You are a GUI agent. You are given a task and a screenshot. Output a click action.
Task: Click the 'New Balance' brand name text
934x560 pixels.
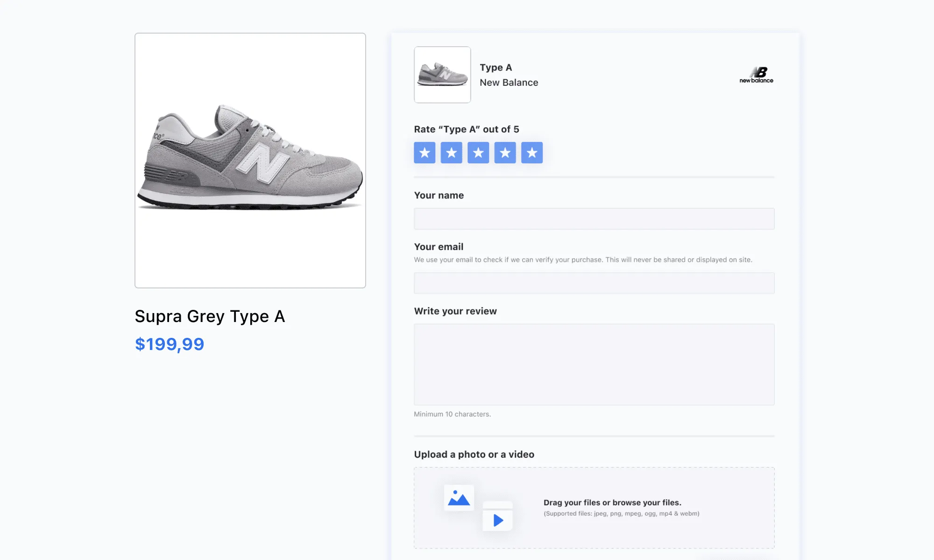pyautogui.click(x=509, y=83)
